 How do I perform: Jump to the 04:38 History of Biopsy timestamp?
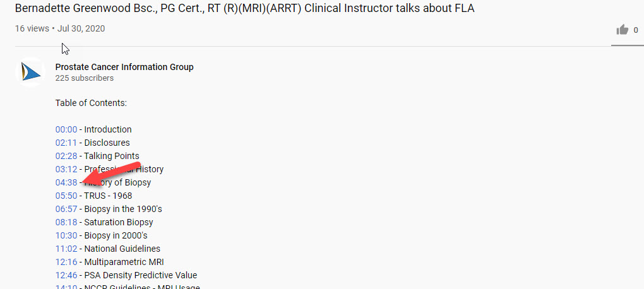click(66, 182)
